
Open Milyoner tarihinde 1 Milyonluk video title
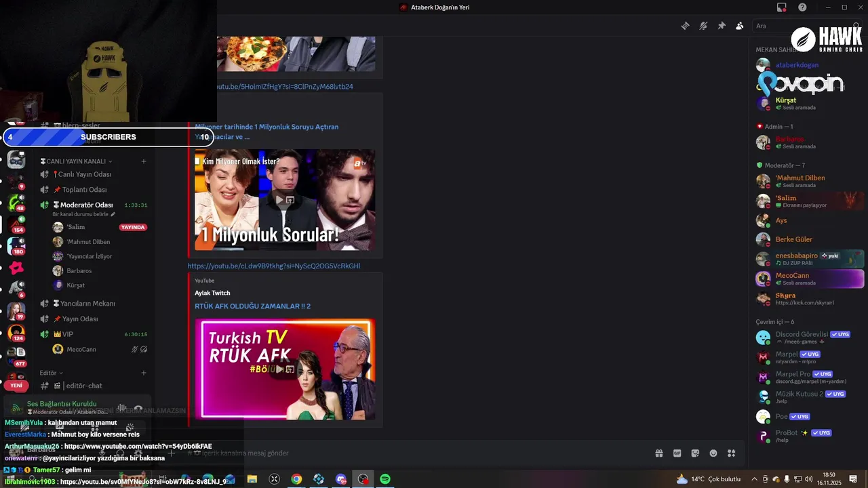coord(267,131)
